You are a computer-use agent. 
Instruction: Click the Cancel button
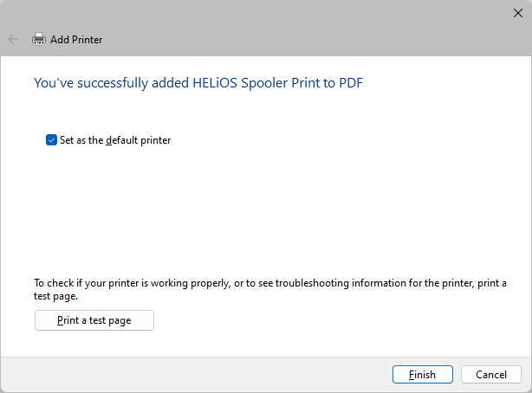pos(491,374)
